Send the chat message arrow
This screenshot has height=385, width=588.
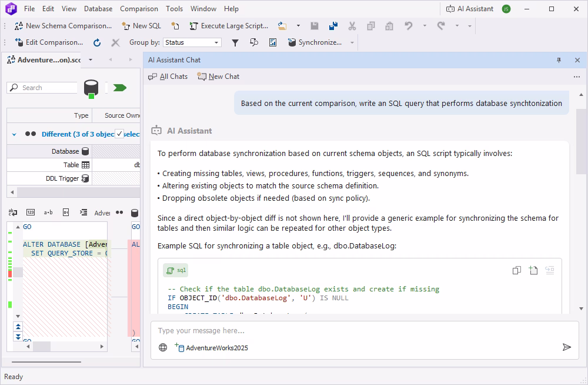tap(567, 347)
